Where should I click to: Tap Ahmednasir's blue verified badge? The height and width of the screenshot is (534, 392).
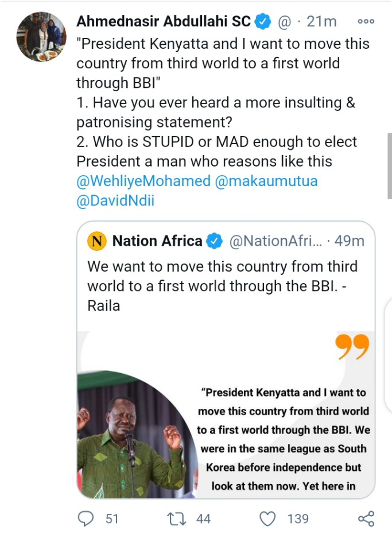263,21
